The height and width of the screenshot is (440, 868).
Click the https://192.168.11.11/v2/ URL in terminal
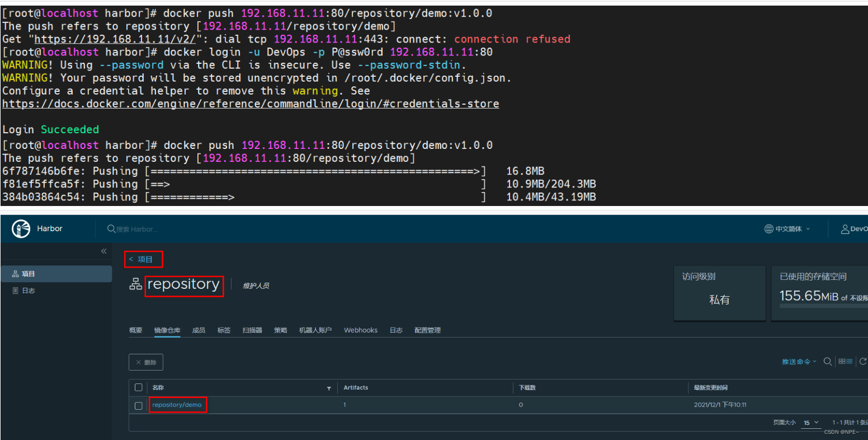pos(115,39)
